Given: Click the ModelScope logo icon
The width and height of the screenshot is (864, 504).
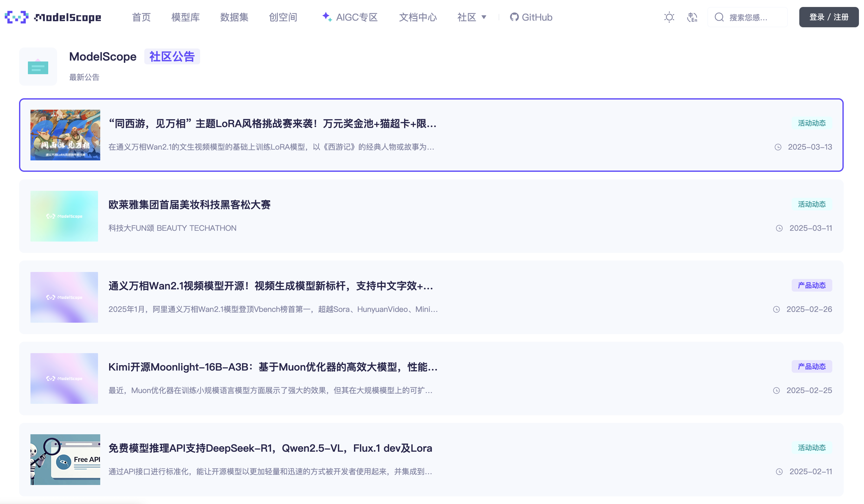Looking at the screenshot, I should point(16,17).
